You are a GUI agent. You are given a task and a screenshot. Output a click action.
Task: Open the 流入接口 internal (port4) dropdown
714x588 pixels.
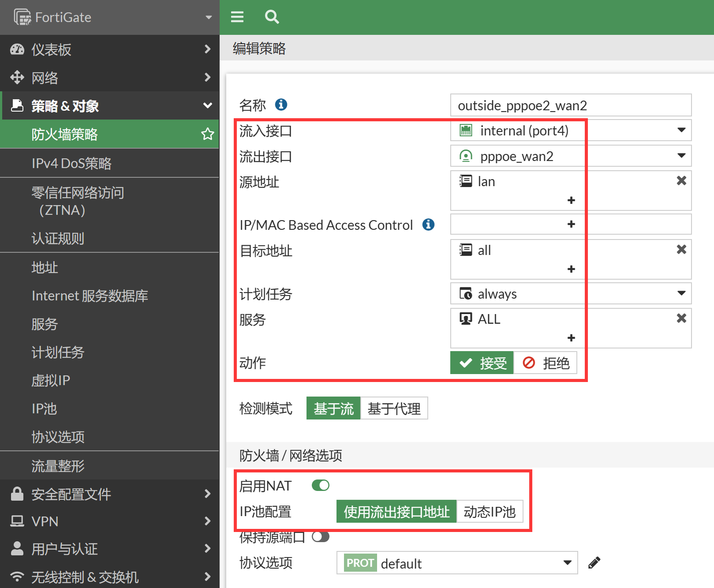(571, 131)
